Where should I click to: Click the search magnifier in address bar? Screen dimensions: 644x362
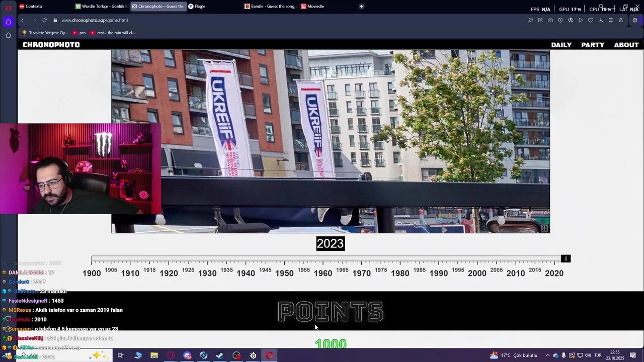[530, 20]
